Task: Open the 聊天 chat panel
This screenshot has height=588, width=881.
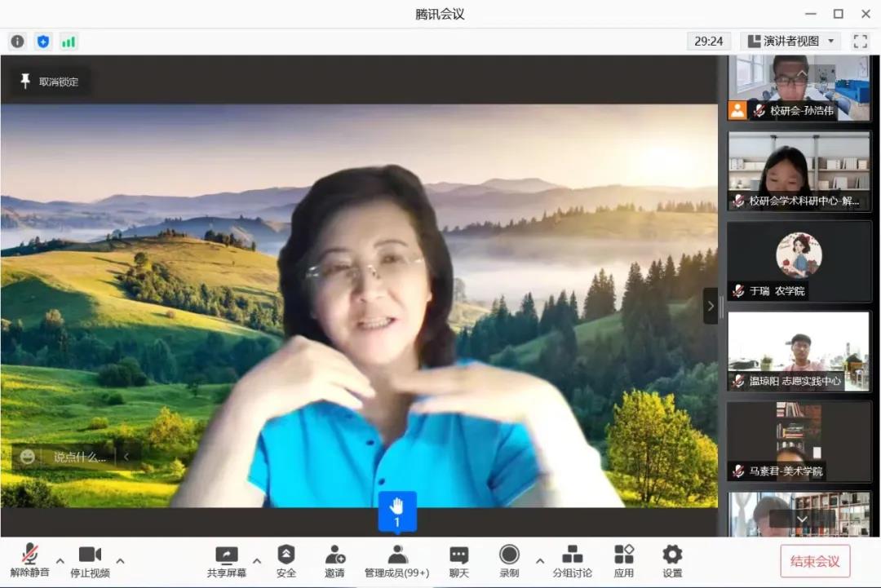Action: click(459, 561)
